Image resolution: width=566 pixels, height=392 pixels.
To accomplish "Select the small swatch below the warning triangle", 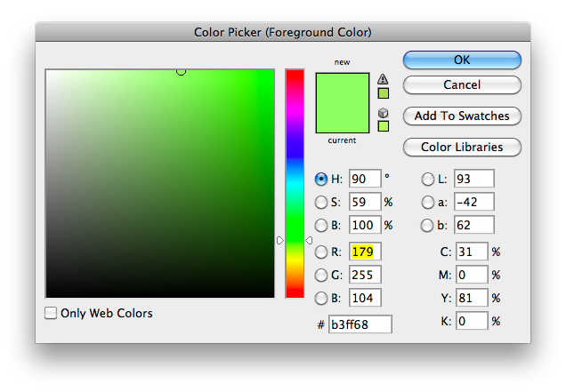I will coord(384,92).
